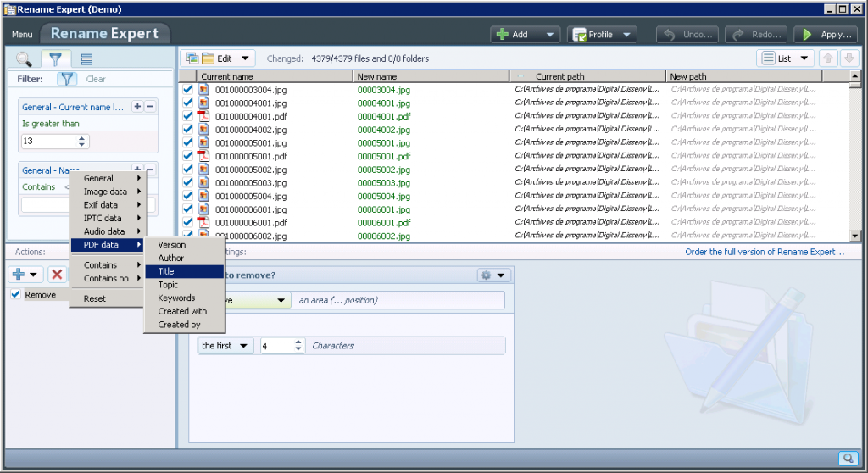Open the Profile dropdown arrow
868x473 pixels.
pos(626,35)
